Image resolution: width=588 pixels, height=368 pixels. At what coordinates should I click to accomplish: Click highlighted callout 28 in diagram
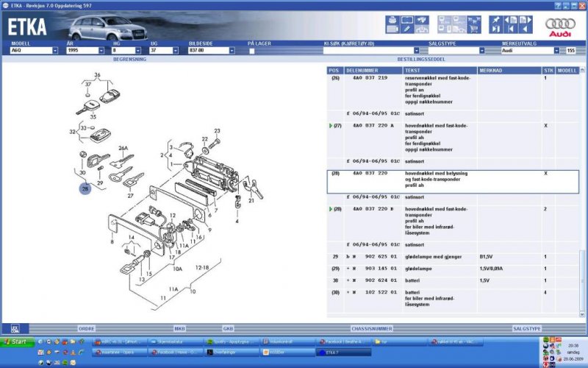click(85, 189)
